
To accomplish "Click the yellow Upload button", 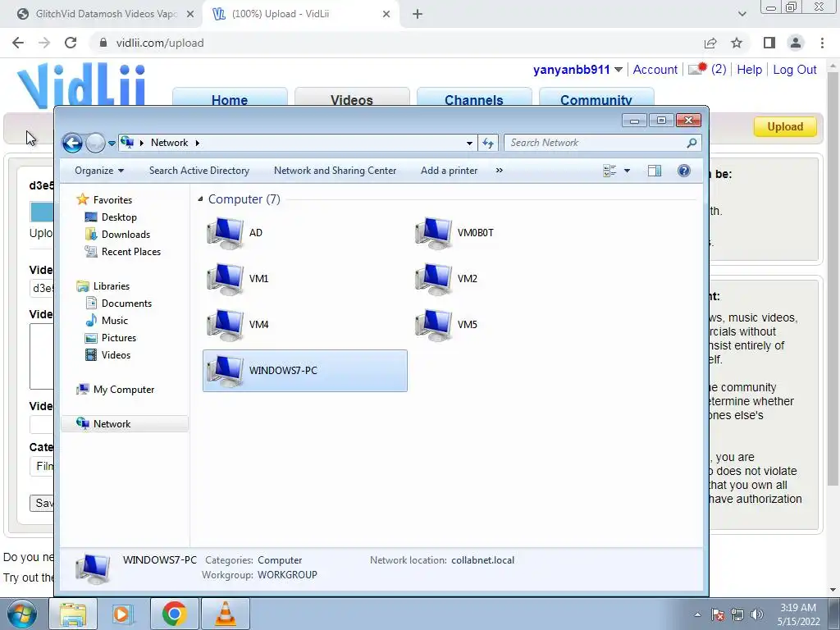I will click(x=785, y=127).
